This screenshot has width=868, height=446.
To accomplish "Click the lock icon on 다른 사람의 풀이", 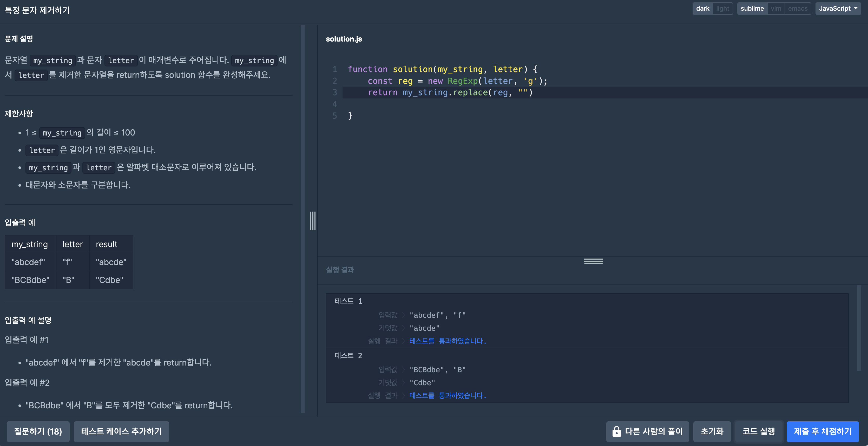I will [616, 431].
